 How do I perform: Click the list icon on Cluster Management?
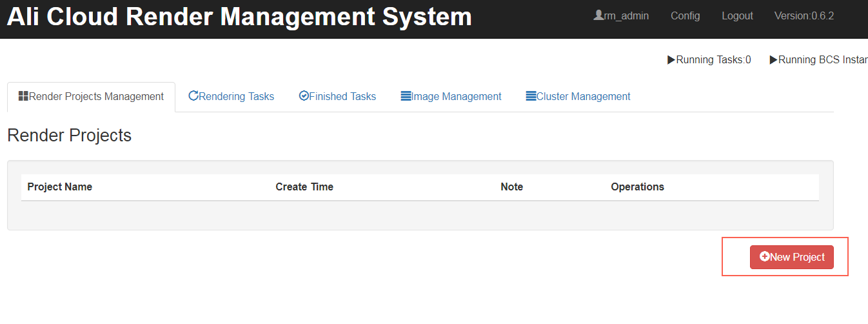click(x=531, y=96)
